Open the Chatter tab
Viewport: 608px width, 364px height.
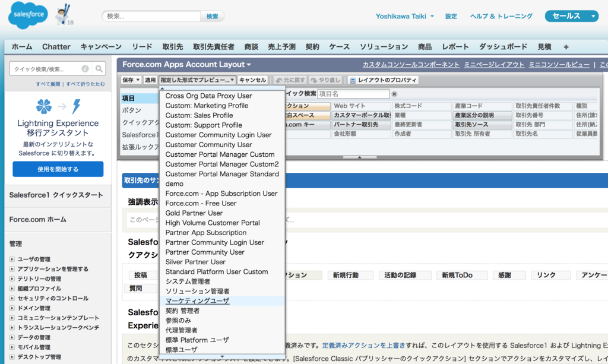[56, 47]
